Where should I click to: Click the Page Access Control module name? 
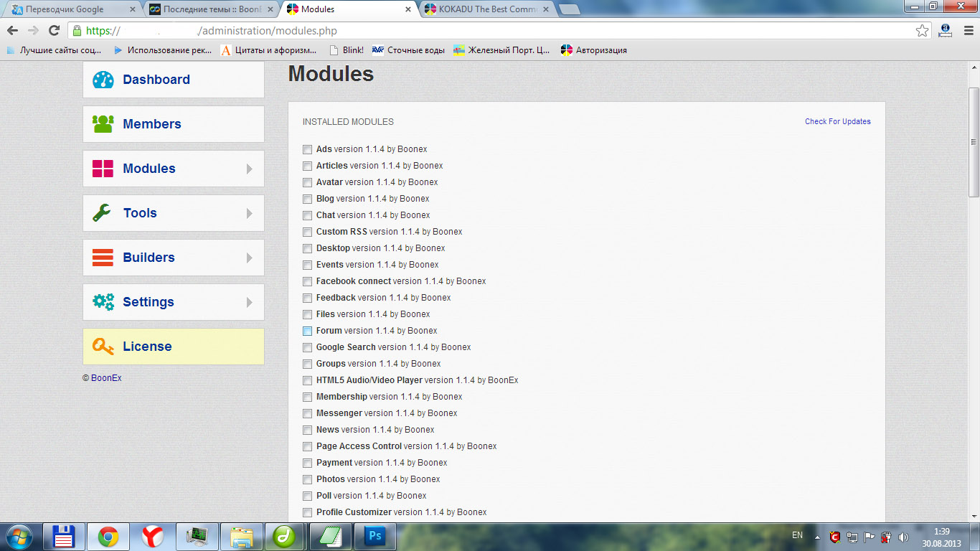(359, 446)
